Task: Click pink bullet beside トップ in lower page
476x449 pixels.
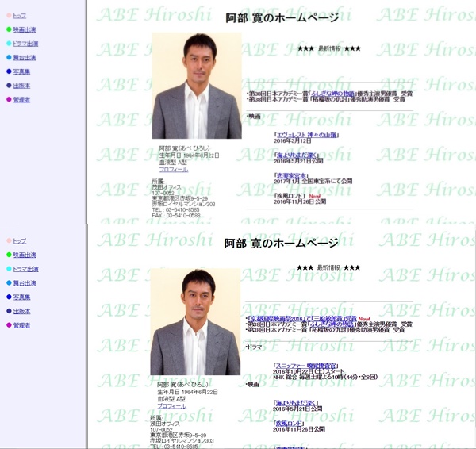Action: coord(9,240)
